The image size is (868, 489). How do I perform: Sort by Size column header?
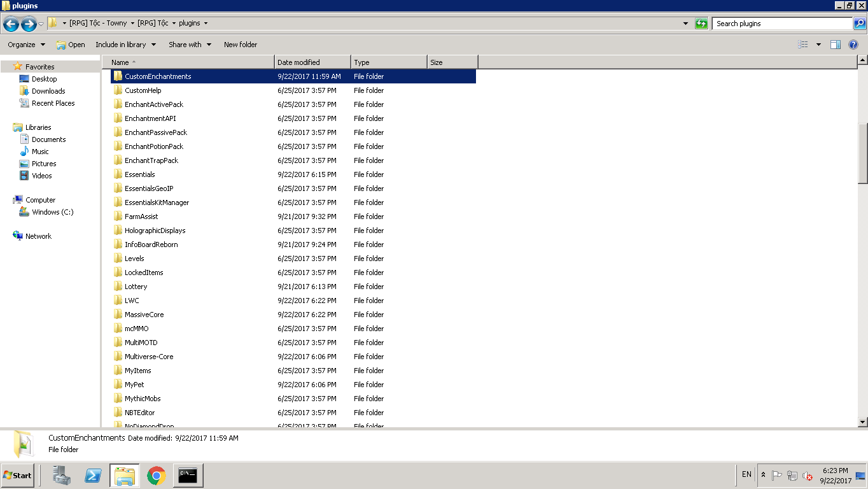(452, 62)
